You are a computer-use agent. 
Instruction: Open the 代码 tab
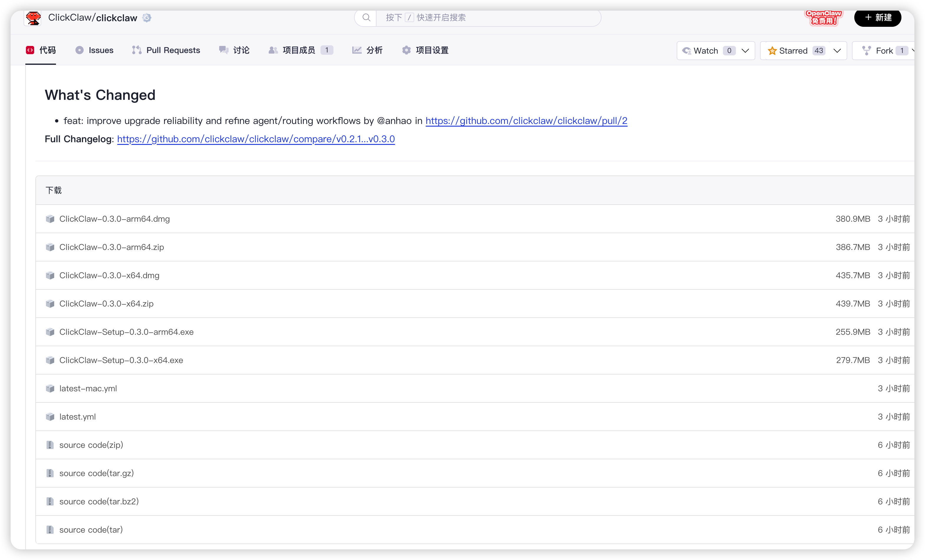[41, 50]
